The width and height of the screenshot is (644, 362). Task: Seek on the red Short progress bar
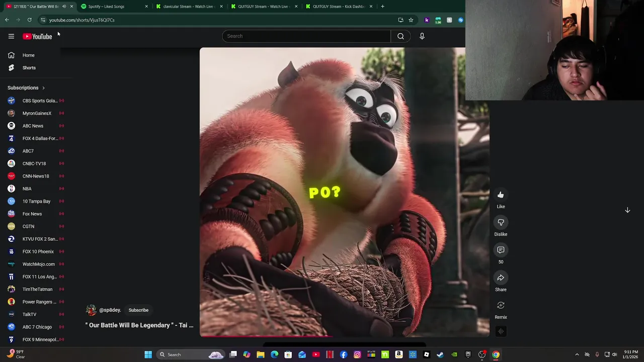(x=345, y=336)
